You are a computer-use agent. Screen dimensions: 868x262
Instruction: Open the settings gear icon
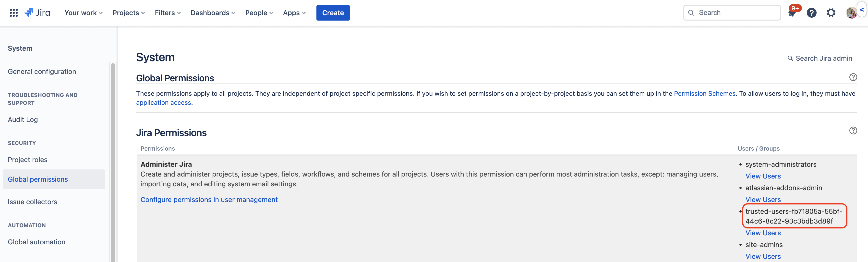(831, 13)
